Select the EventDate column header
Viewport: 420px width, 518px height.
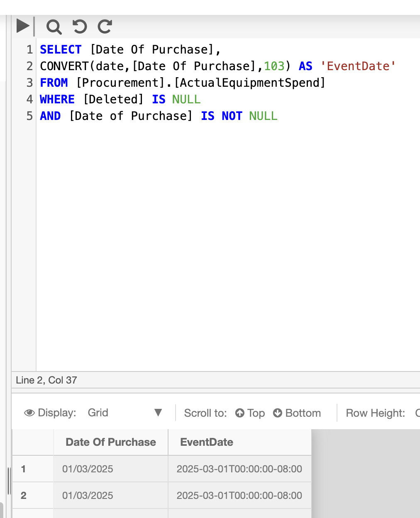(x=240, y=442)
